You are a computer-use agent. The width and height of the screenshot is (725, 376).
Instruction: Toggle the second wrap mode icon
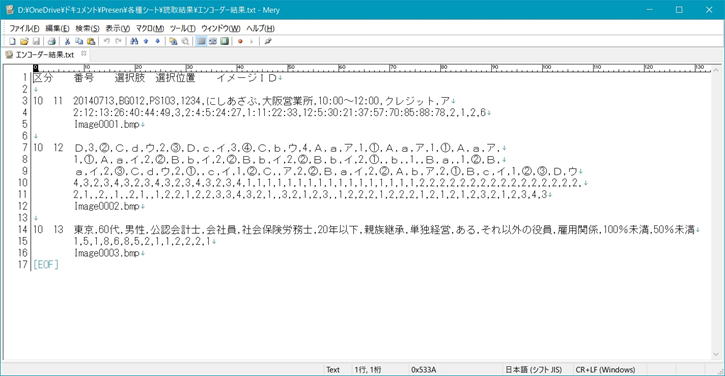[213, 41]
